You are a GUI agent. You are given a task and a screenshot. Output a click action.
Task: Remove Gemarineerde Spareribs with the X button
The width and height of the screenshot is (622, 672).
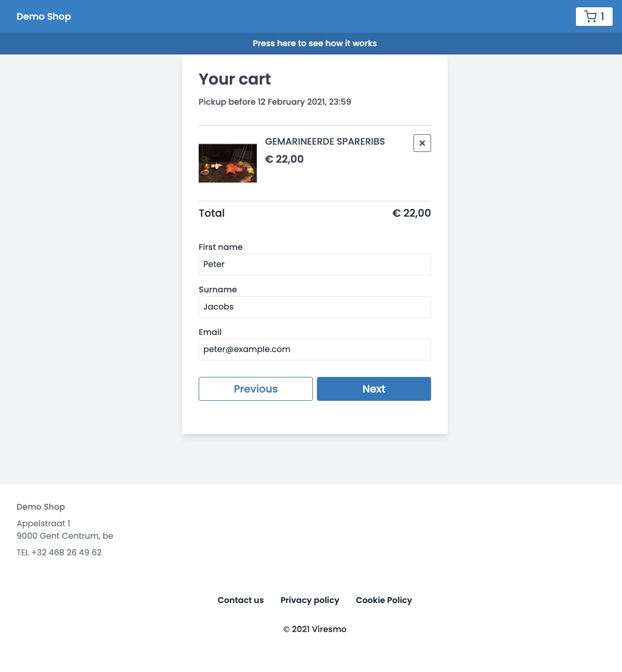pos(422,143)
